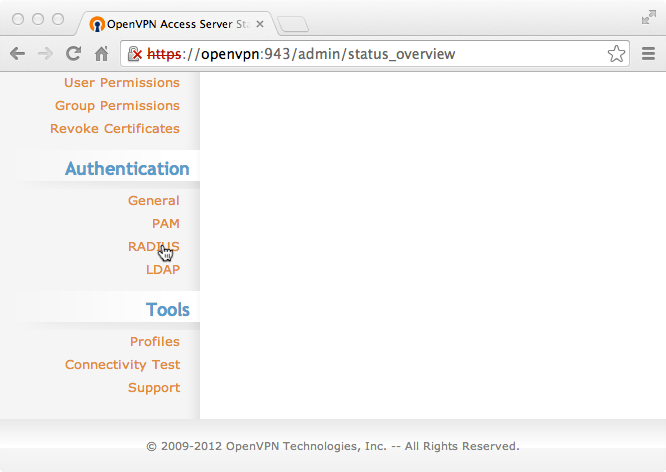
Task: Close the OpenVPN Access Server tab
Action: click(x=260, y=24)
